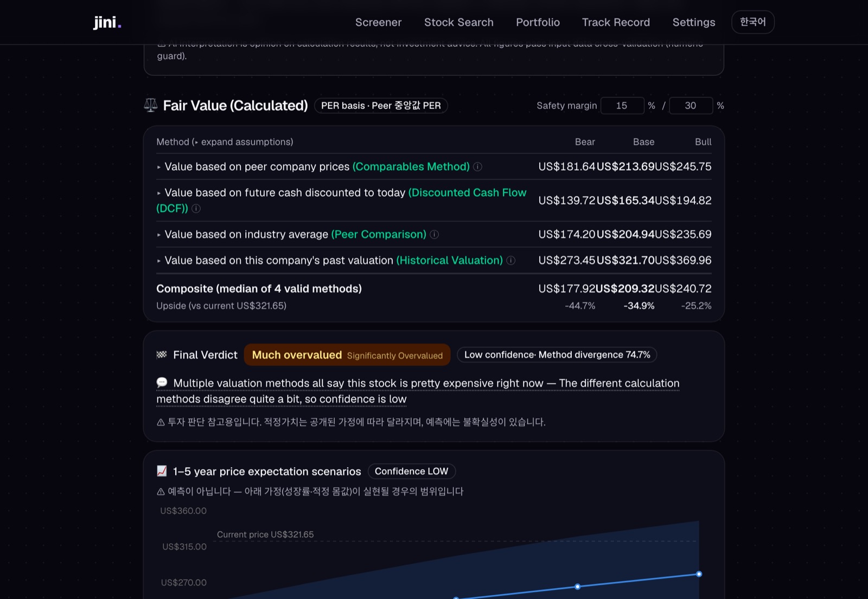Expand Peer Comparison assumptions row
Screen dimensions: 868x599
[433, 234]
